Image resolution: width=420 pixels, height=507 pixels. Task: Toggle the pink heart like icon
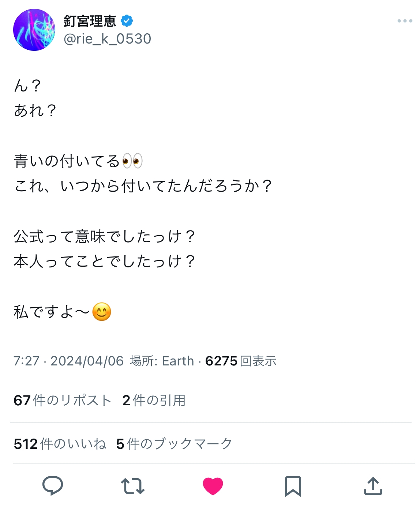point(213,486)
